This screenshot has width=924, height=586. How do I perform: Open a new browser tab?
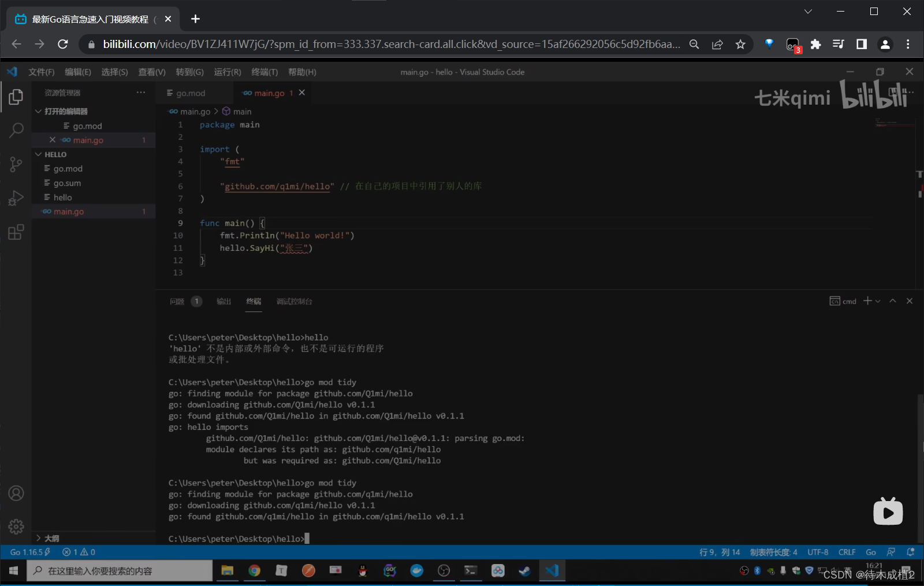pos(195,19)
